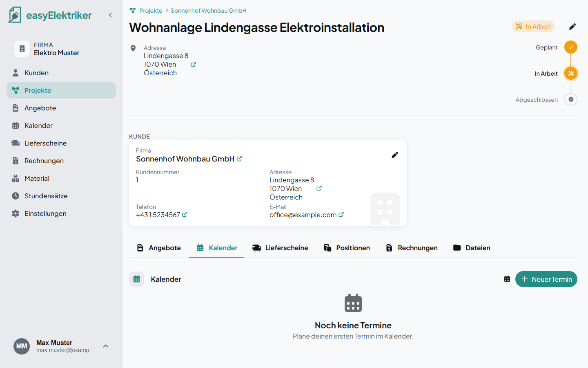The height and width of the screenshot is (368, 588).
Task: Open the easyElektriker logo home
Action: point(50,15)
